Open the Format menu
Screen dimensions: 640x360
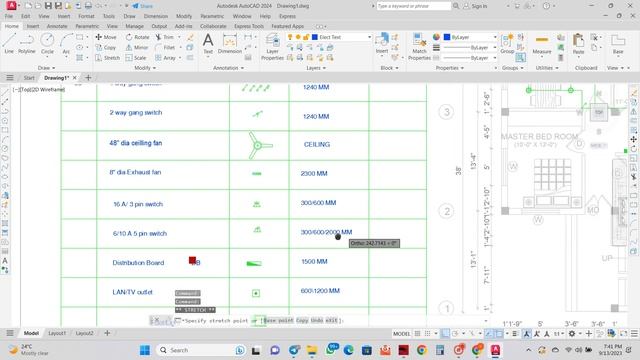[86, 16]
